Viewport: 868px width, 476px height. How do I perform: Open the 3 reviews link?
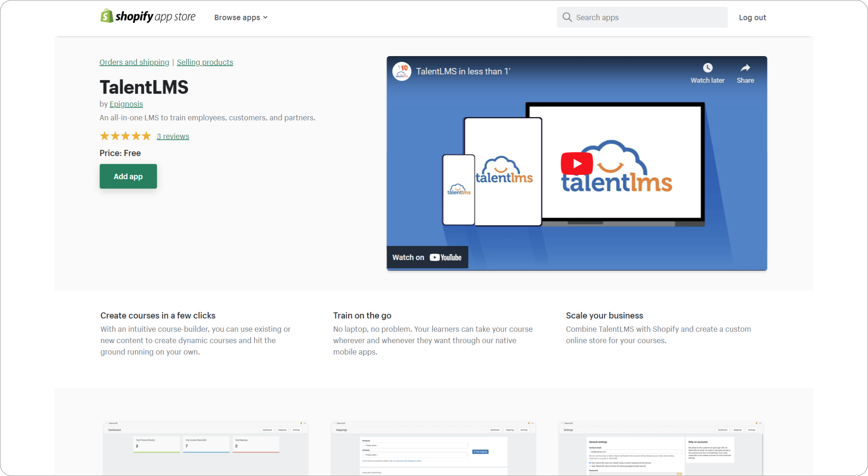173,136
